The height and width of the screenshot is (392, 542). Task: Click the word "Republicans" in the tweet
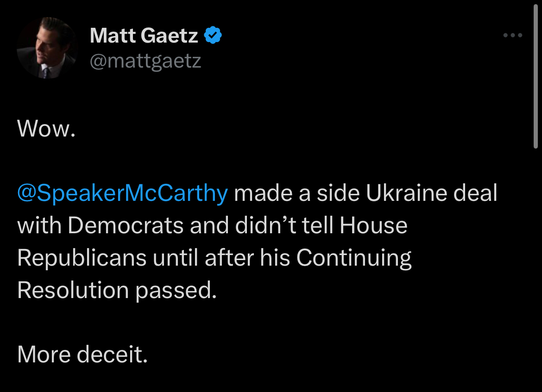click(82, 258)
